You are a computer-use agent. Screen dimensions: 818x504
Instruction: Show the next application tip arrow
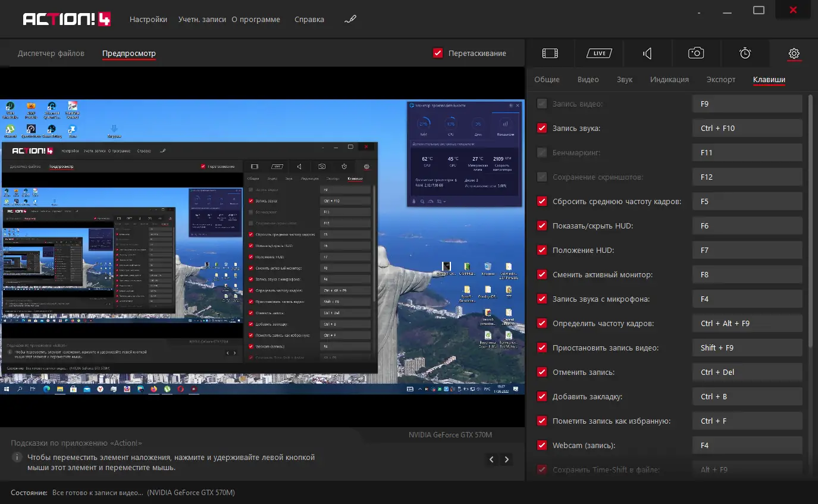pos(506,459)
